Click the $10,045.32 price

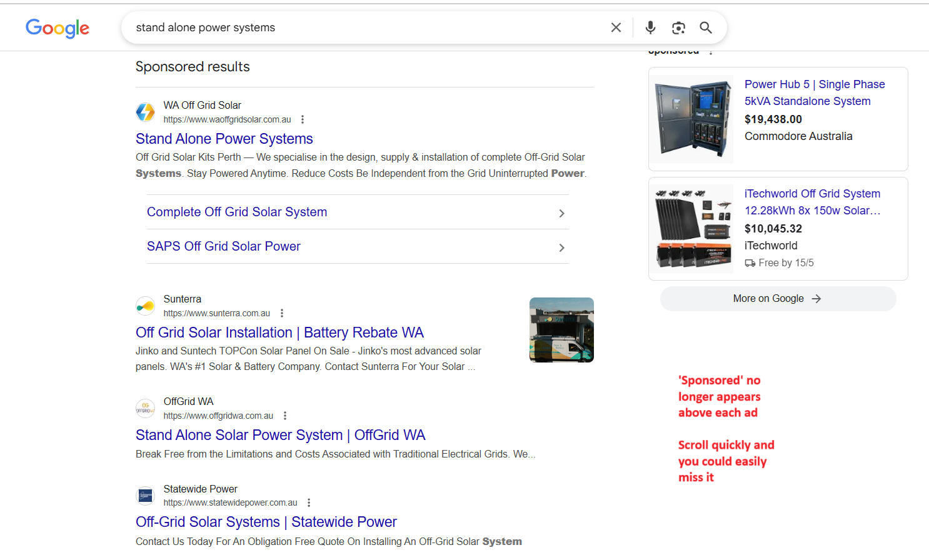tap(773, 229)
